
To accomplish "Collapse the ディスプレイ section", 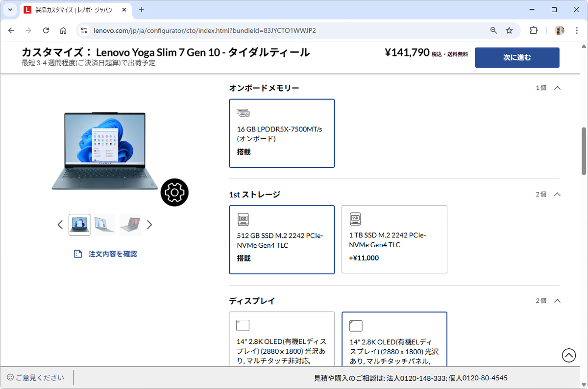I will 557,301.
